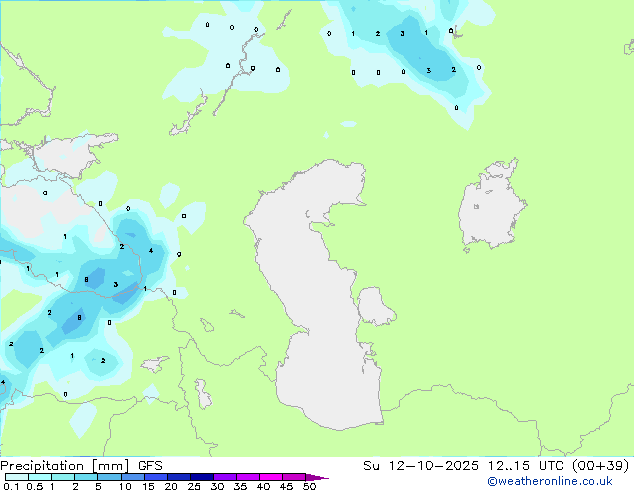This screenshot has width=634, height=490.
Task: Select the 40–45 mm magenta legend swatch
Action: [271, 477]
